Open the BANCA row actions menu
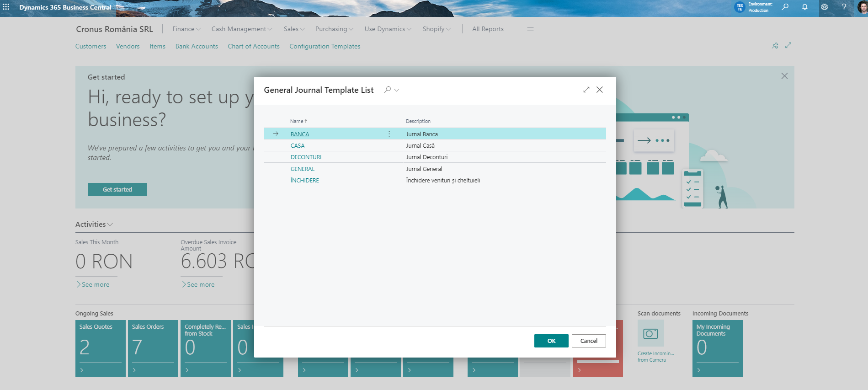Image resolution: width=868 pixels, height=390 pixels. tap(389, 134)
